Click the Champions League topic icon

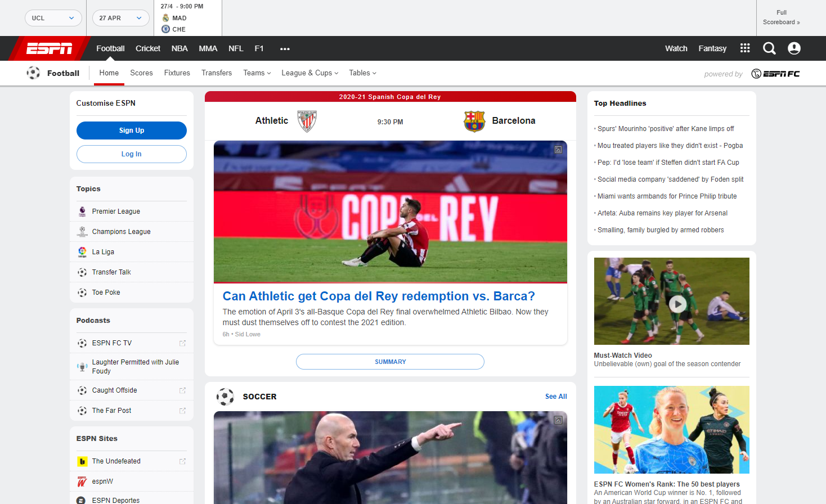click(82, 232)
